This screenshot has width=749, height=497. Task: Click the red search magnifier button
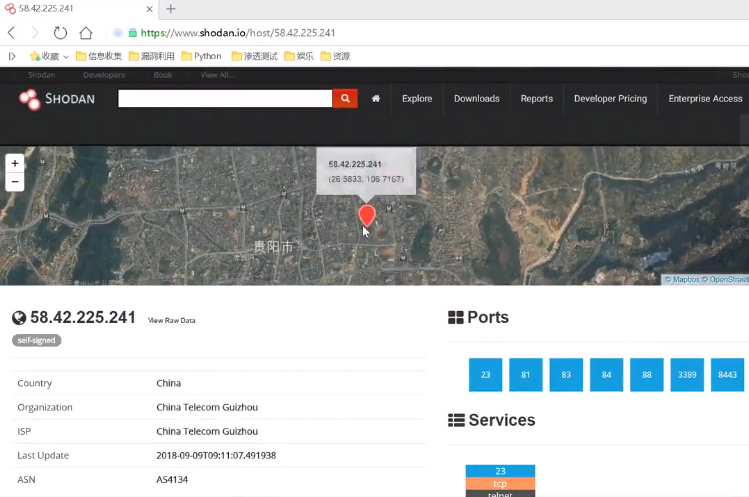pyautogui.click(x=345, y=98)
